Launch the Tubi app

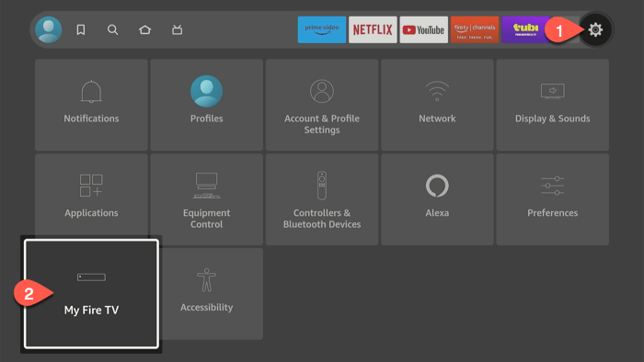point(525,29)
